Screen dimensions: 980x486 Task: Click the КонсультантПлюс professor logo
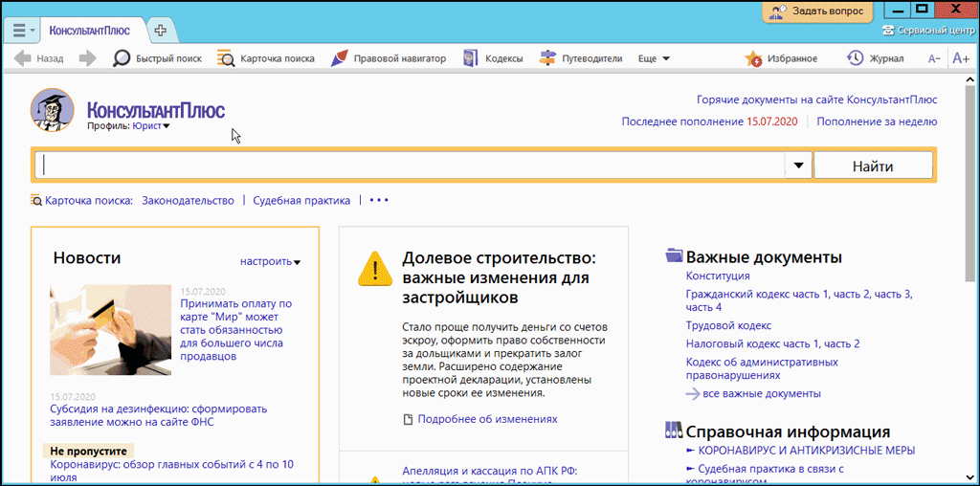pos(52,110)
